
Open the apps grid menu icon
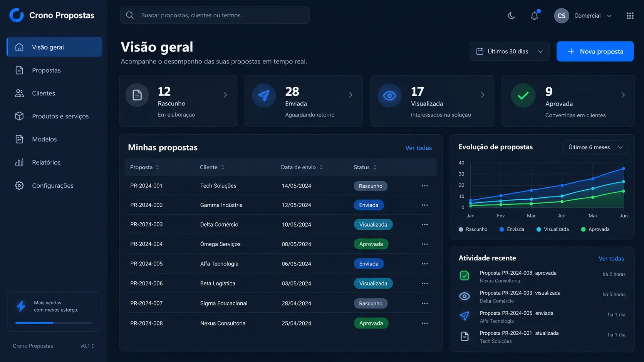pyautogui.click(x=630, y=16)
